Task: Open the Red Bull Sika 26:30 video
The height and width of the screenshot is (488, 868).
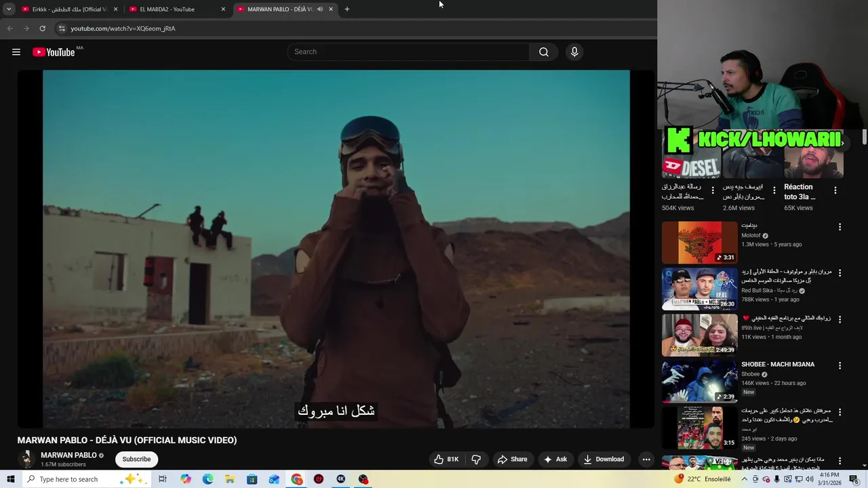Action: pos(699,289)
